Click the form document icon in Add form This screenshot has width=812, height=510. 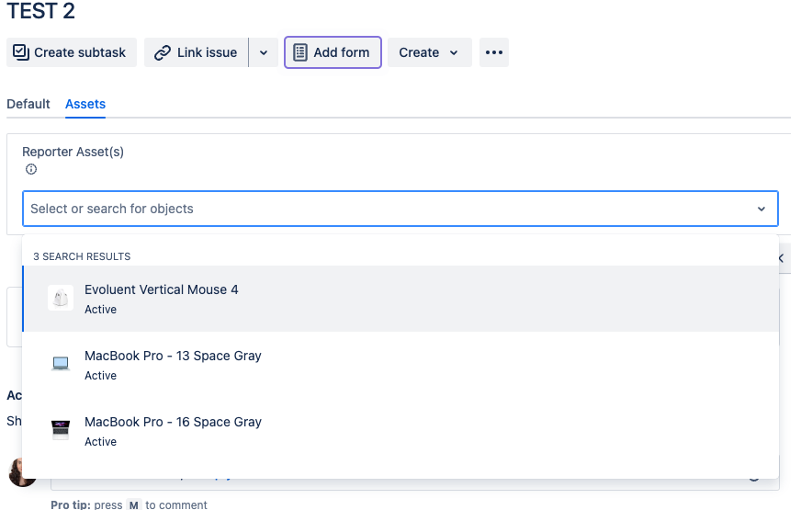[300, 52]
